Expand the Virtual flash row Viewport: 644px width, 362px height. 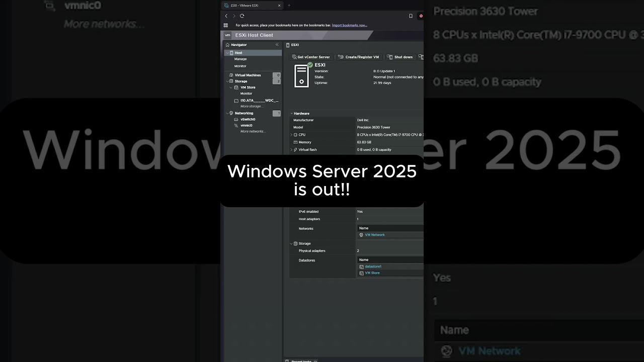coord(291,150)
